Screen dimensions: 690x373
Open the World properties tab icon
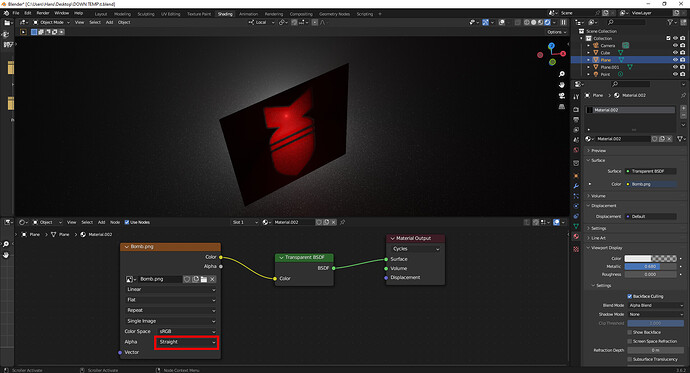pos(576,150)
